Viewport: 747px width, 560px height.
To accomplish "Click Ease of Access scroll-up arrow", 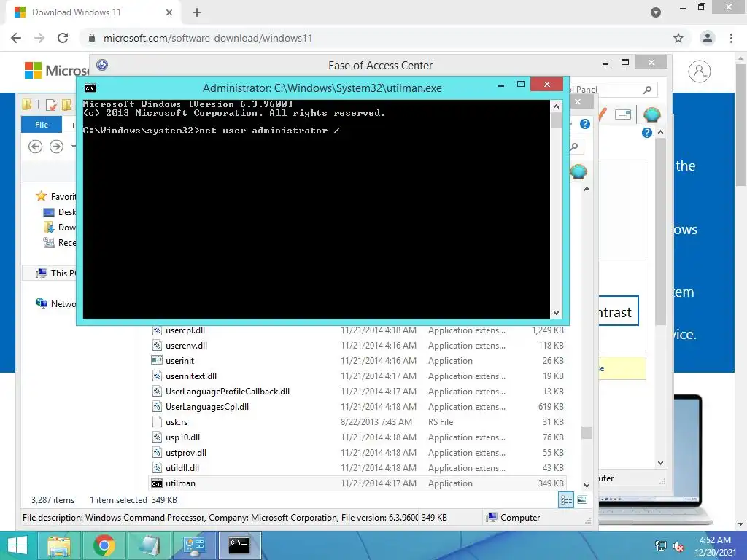I will point(660,132).
